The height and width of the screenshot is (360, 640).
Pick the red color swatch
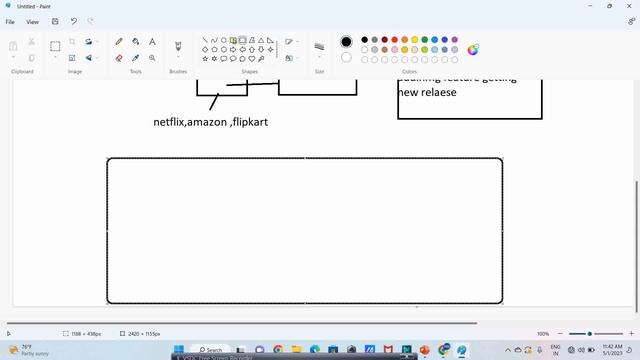pos(395,40)
